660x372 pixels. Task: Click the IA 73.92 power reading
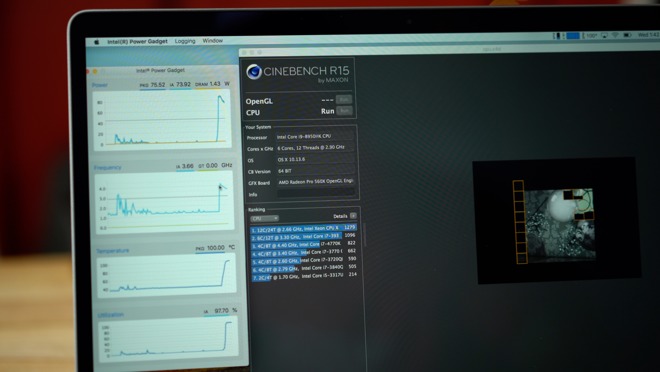[180, 85]
